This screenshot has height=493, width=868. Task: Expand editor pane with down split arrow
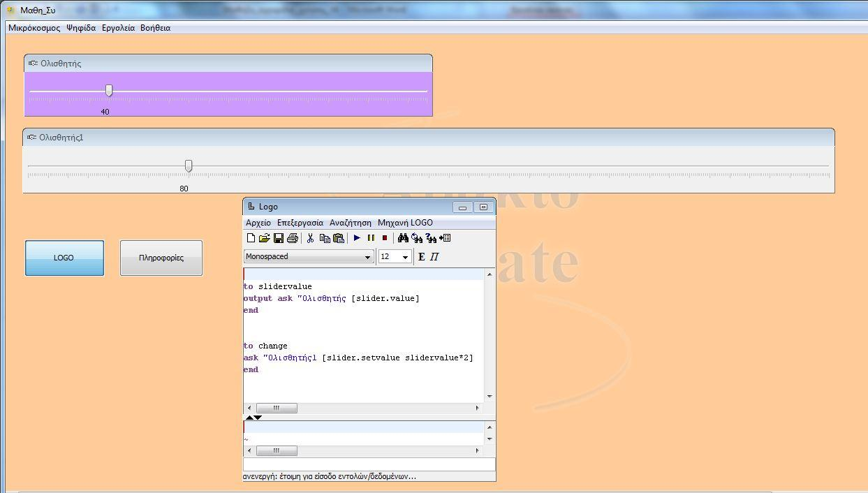point(258,418)
